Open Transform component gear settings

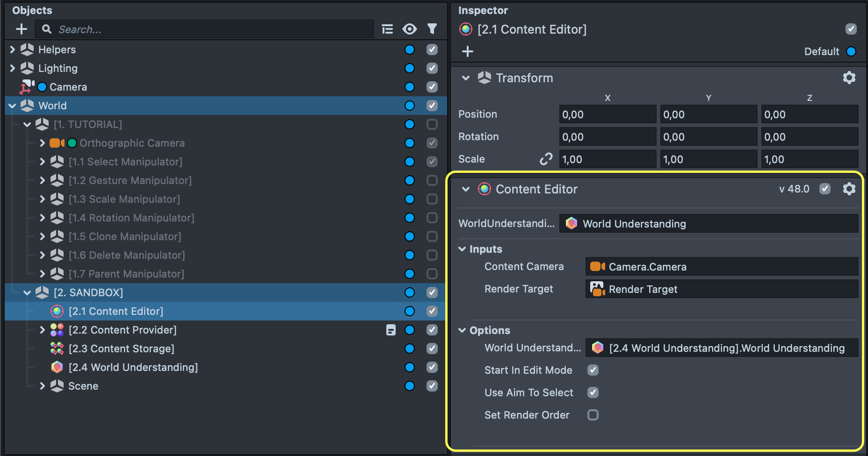pos(849,78)
